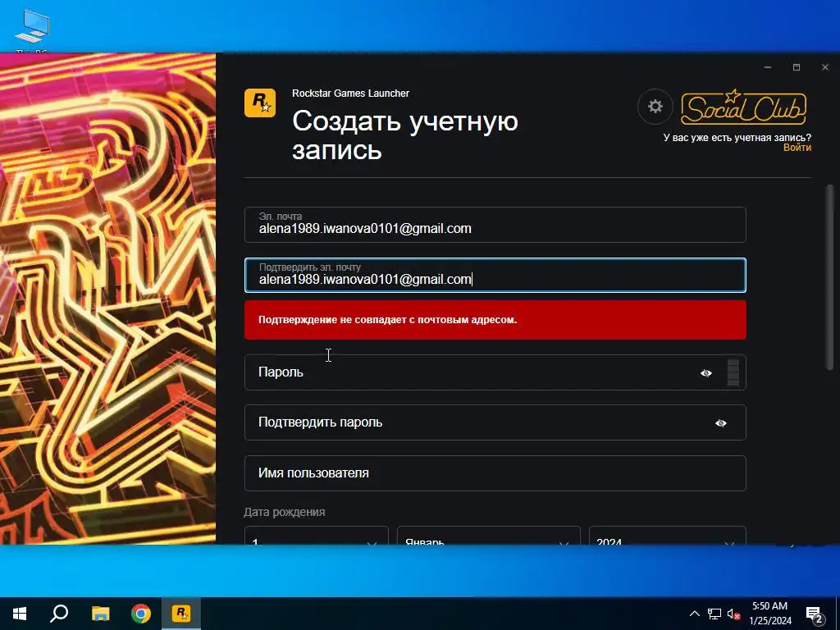Open This PC desktop icon

tap(32, 30)
